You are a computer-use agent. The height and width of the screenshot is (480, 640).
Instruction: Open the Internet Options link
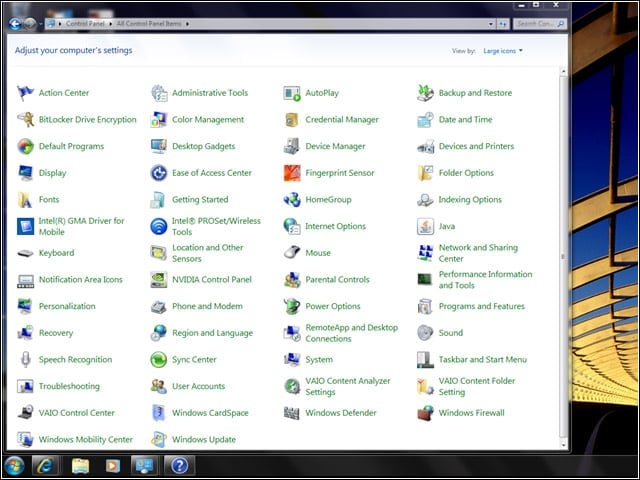(x=336, y=226)
